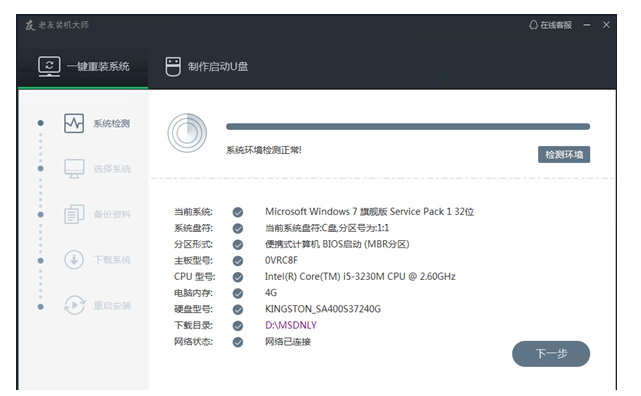Image resolution: width=641 pixels, height=396 pixels.
Task: Click the check mark next to 主板型号
Action: [238, 261]
